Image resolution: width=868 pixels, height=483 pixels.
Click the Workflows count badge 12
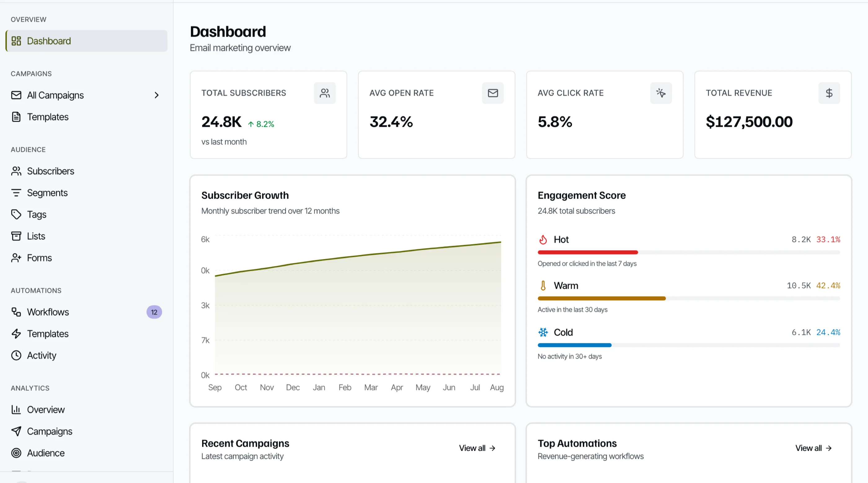(x=154, y=312)
